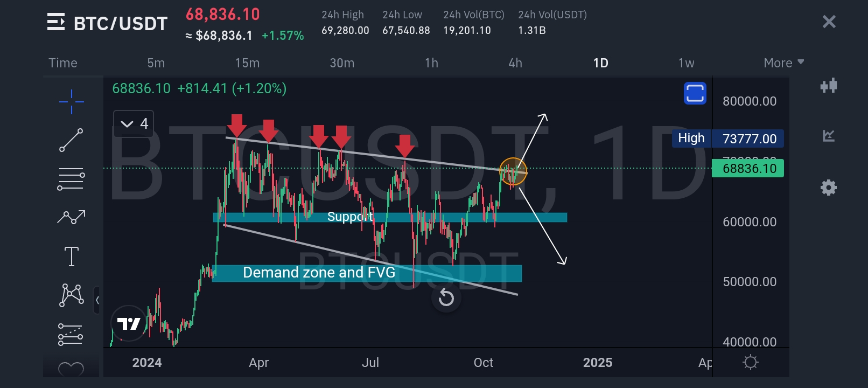Screen dimensions: 868x388
Task: Open the trading pair list menu icon
Action: [x=56, y=22]
